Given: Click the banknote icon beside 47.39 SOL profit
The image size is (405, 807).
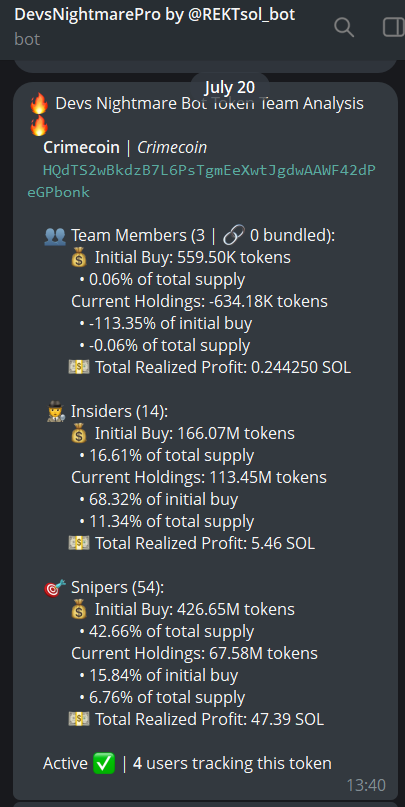Looking at the screenshot, I should click(x=79, y=719).
